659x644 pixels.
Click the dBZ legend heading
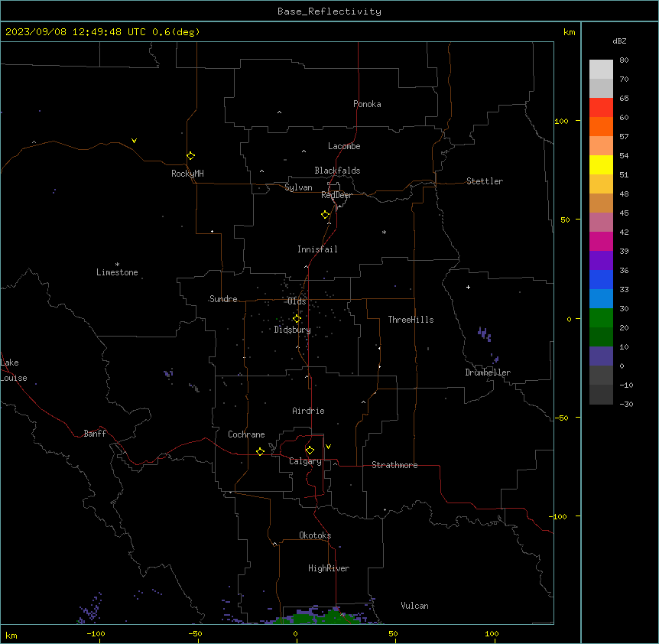tap(619, 41)
